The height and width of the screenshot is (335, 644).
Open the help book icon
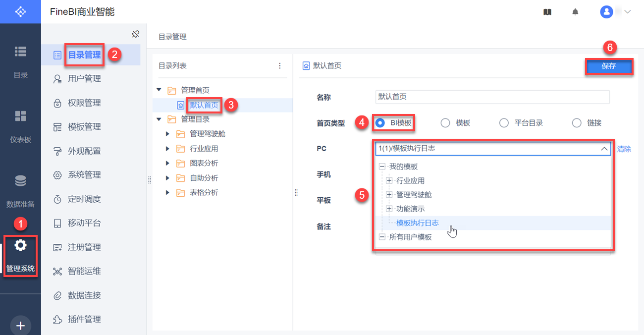(x=547, y=12)
